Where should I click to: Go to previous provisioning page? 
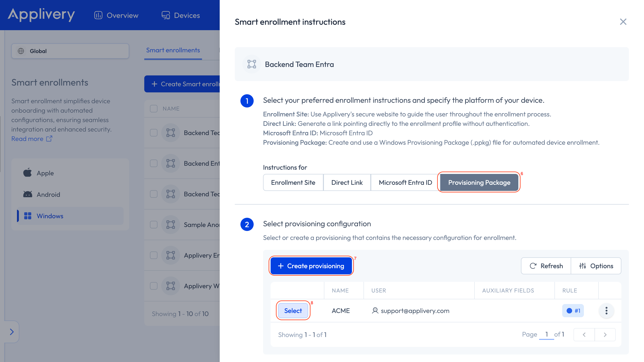tap(584, 335)
